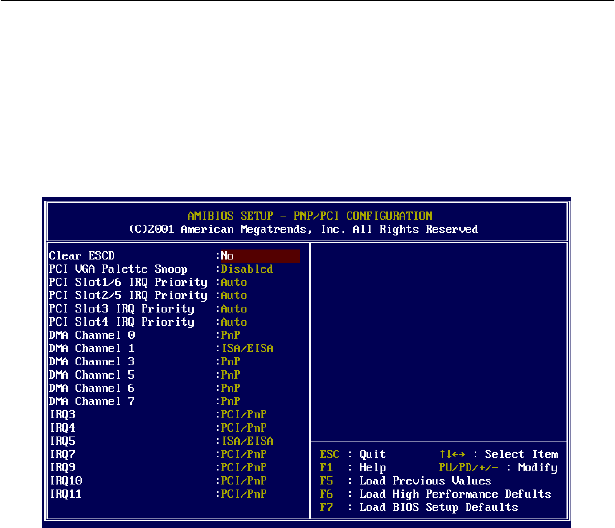615x528 pixels.
Task: Click the ESC Quit hint
Action: (353, 454)
